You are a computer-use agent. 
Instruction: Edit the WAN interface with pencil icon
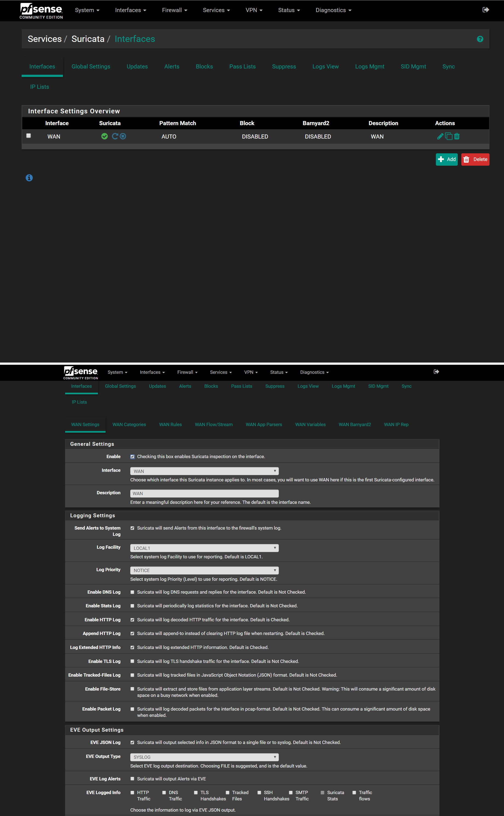point(440,136)
